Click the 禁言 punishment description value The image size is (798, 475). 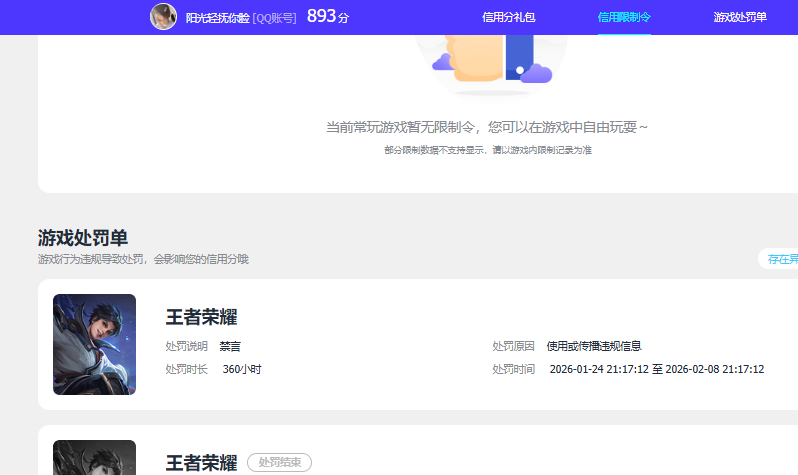[230, 347]
